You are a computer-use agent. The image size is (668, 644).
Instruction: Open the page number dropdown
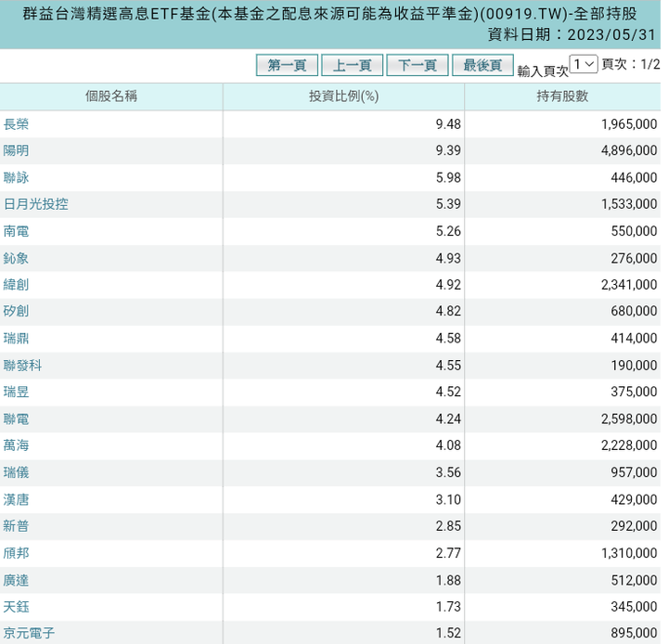click(584, 64)
